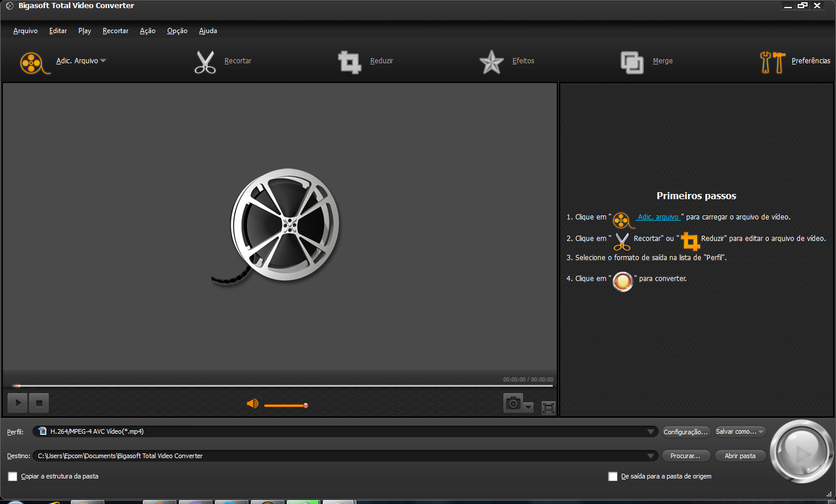Open the Play menu
Viewport: 836px width, 504px height.
coord(85,31)
